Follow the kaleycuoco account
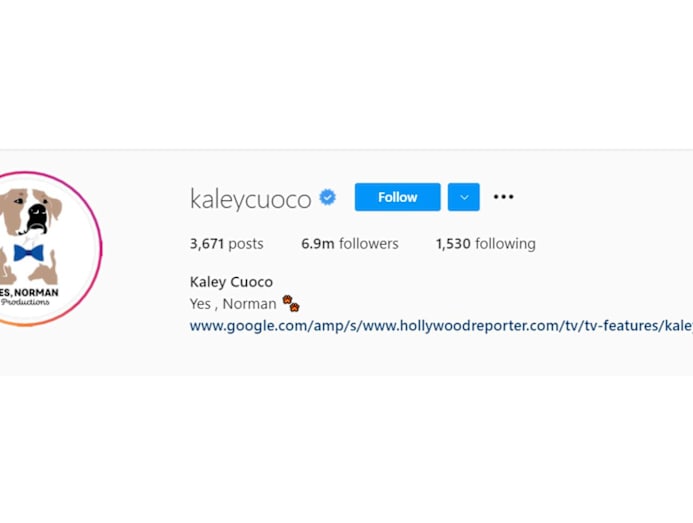 pyautogui.click(x=397, y=197)
